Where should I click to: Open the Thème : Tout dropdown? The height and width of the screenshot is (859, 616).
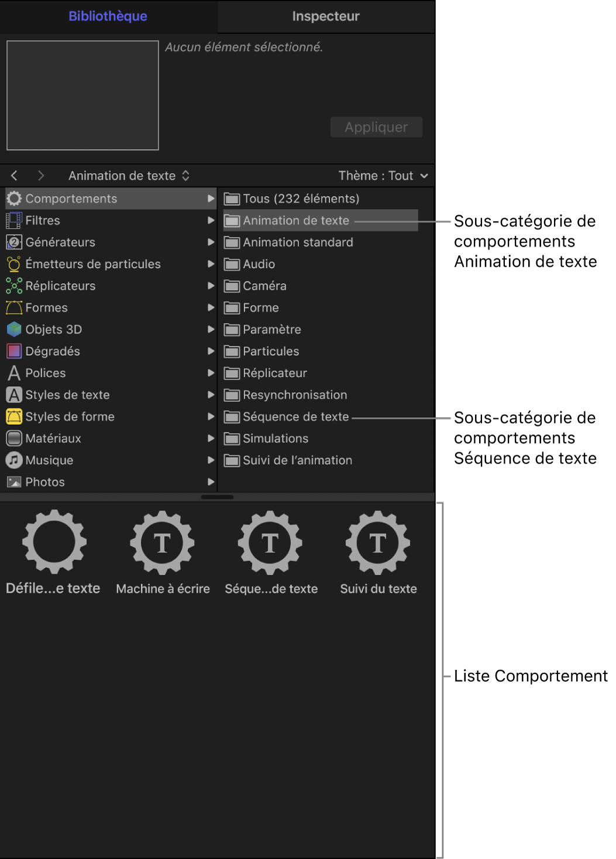(x=383, y=176)
